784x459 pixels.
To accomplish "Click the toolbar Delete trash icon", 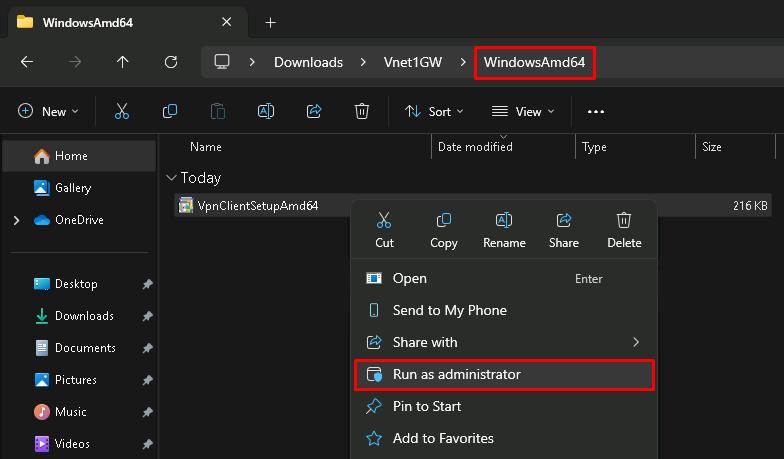I will click(362, 112).
